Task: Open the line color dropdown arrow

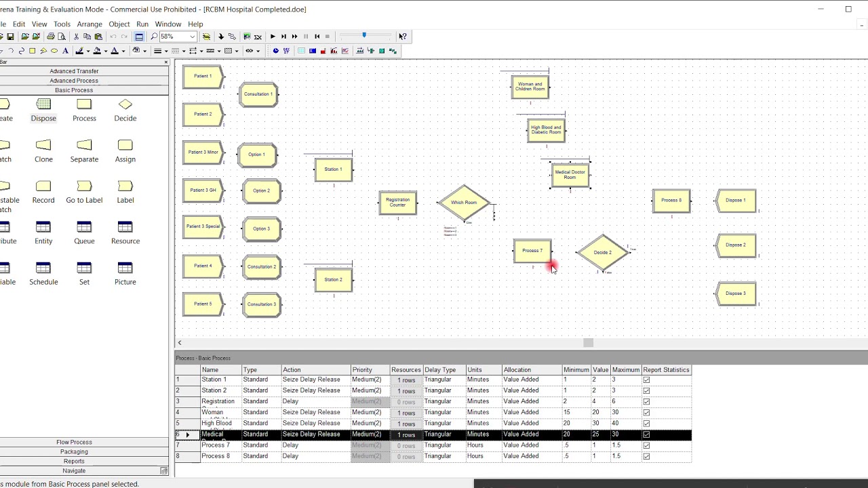Action: pyautogui.click(x=88, y=51)
